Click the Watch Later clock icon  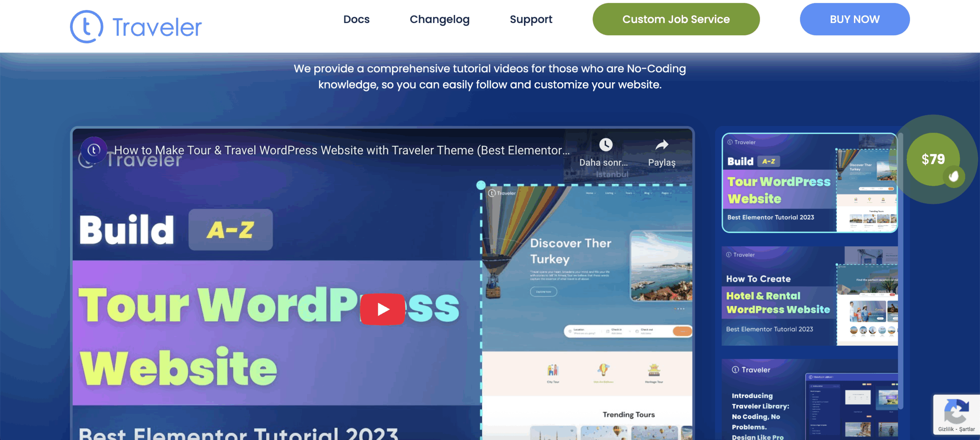coord(606,145)
